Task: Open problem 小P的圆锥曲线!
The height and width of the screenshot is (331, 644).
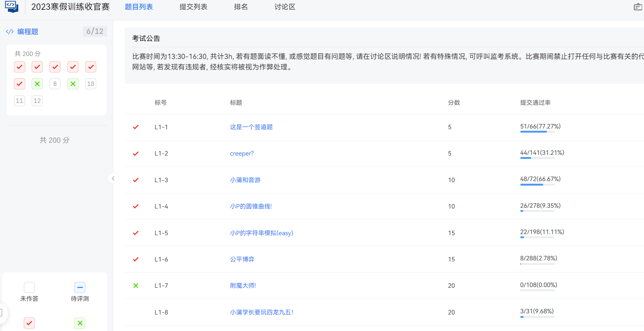Action: tap(251, 206)
